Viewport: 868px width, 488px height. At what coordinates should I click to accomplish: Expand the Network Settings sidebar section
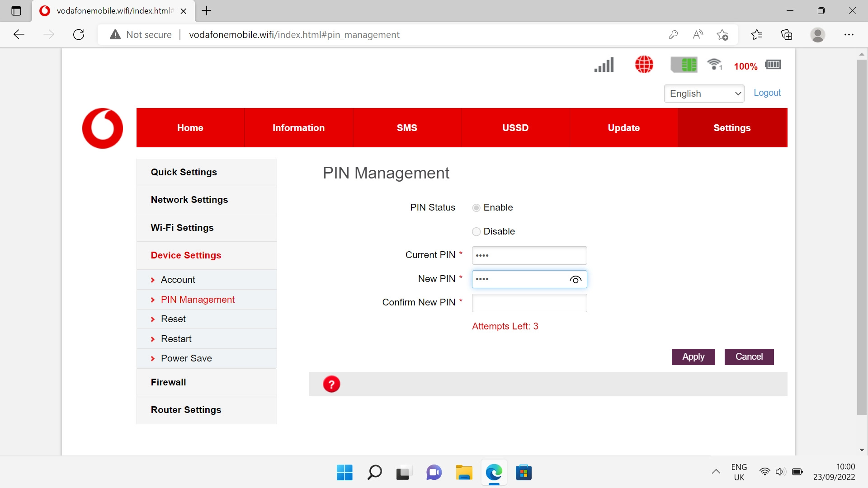(189, 200)
